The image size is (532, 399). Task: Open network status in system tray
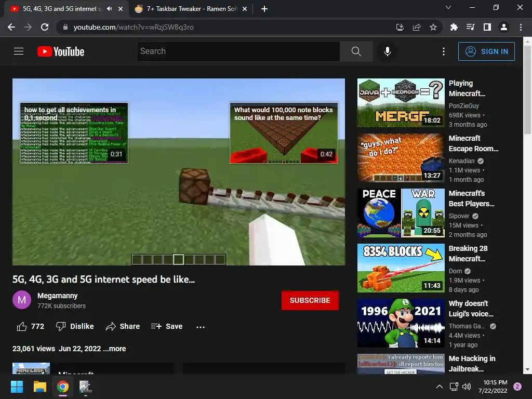(454, 387)
